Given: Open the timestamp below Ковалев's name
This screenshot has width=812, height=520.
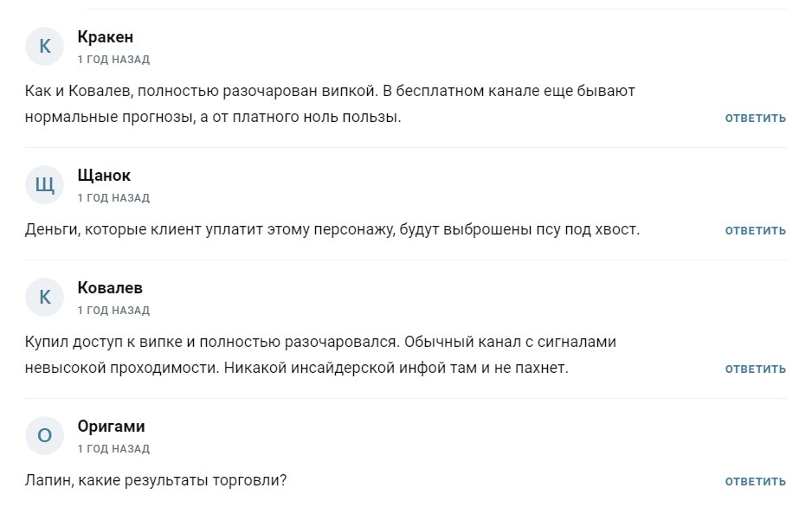Looking at the screenshot, I should coord(113,311).
